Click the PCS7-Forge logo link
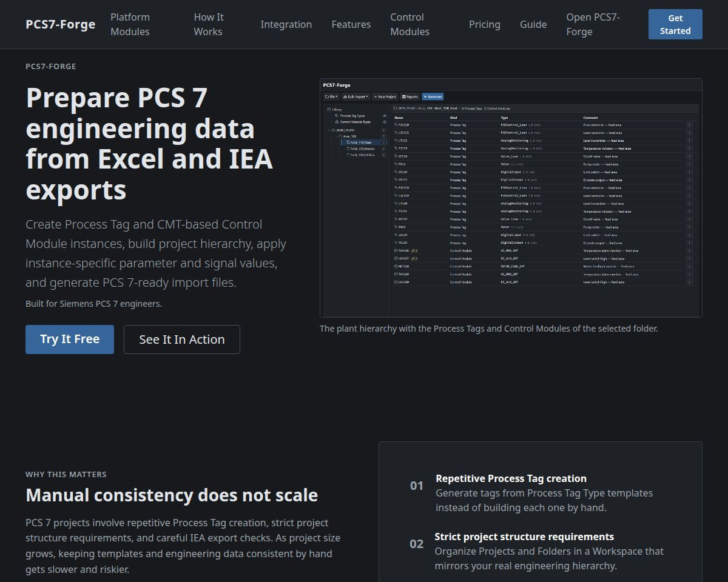The width and height of the screenshot is (728, 582). coord(61,24)
